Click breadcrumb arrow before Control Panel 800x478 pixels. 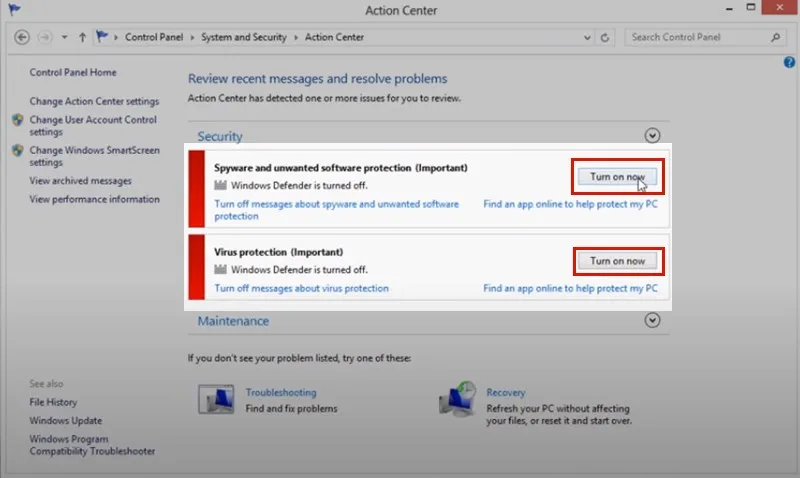[116, 37]
